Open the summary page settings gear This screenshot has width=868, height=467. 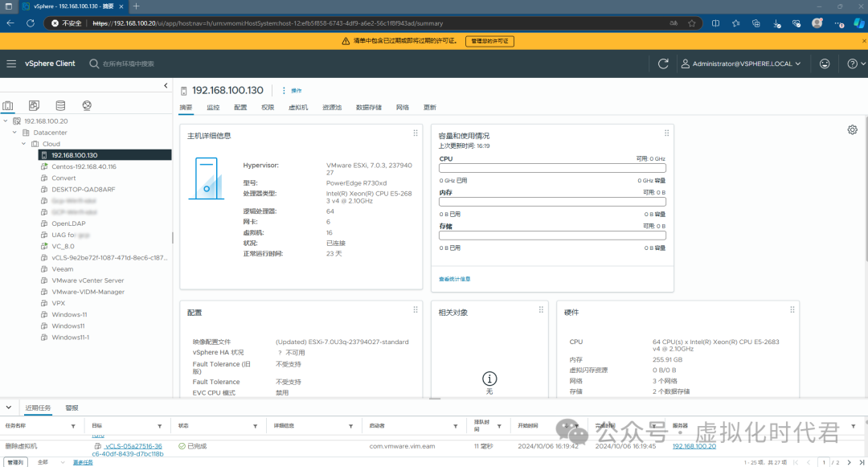853,129
